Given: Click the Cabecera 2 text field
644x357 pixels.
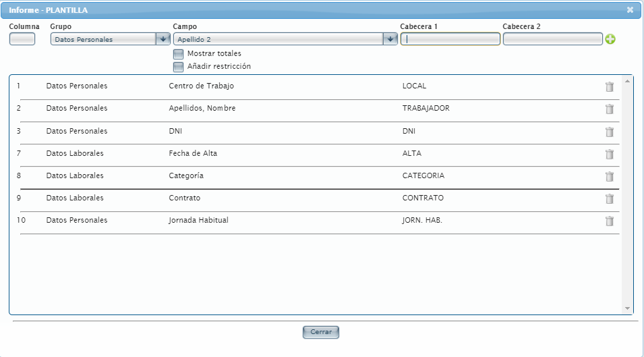Looking at the screenshot, I should tap(552, 39).
